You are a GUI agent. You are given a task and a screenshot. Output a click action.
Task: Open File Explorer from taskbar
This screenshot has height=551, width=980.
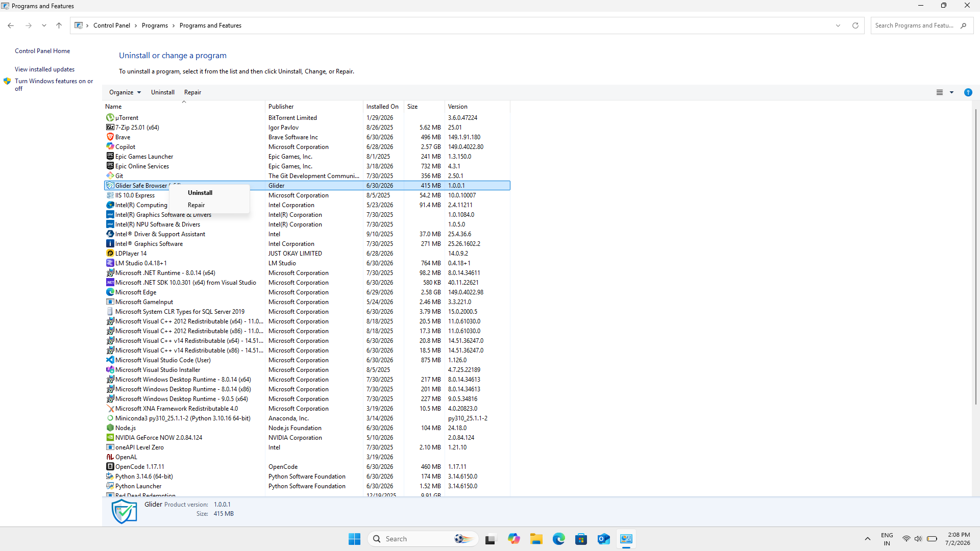536,539
